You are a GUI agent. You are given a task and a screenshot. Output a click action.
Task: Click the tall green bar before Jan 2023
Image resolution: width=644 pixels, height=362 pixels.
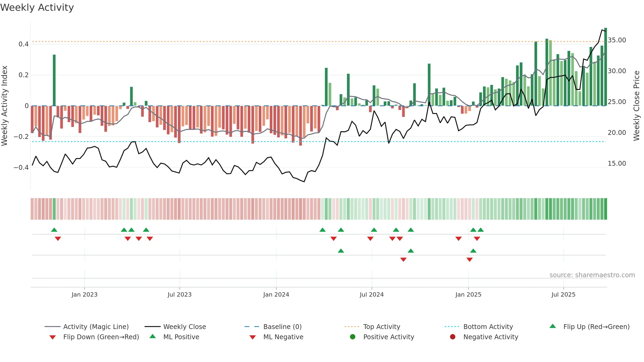[54, 80]
